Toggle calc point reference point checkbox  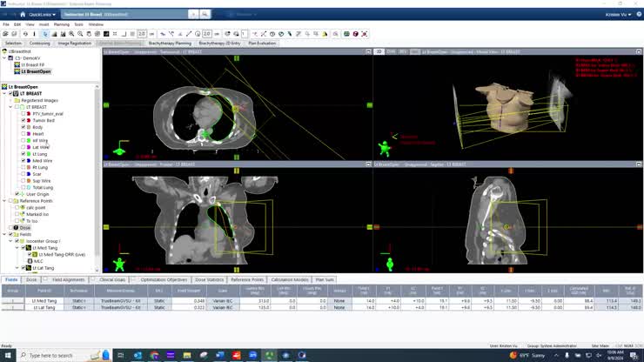pyautogui.click(x=17, y=207)
